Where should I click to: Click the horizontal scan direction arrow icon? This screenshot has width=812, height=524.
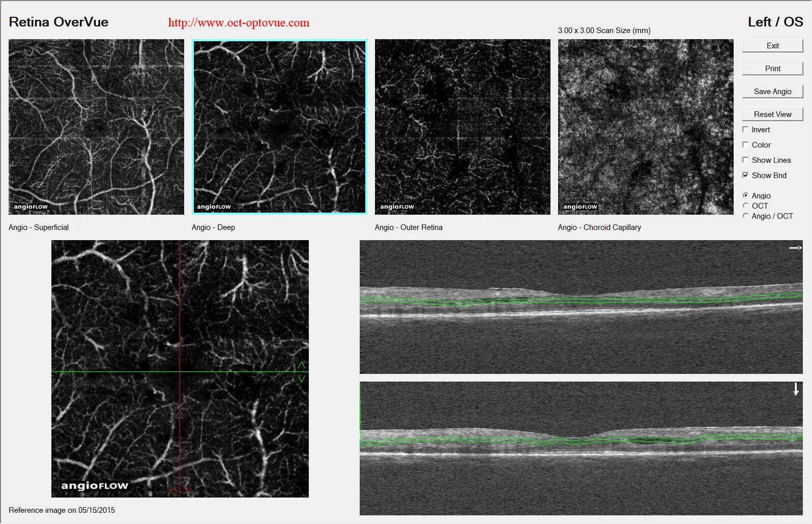795,248
